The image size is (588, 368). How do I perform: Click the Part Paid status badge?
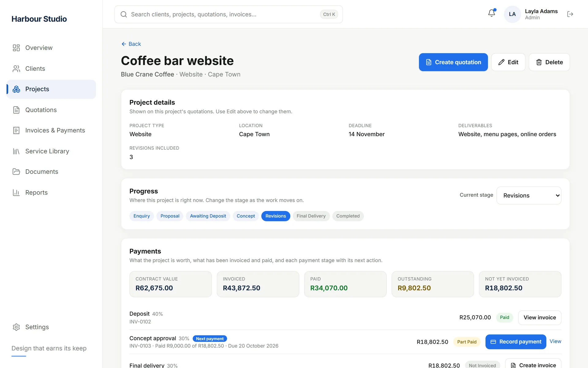coord(467,342)
